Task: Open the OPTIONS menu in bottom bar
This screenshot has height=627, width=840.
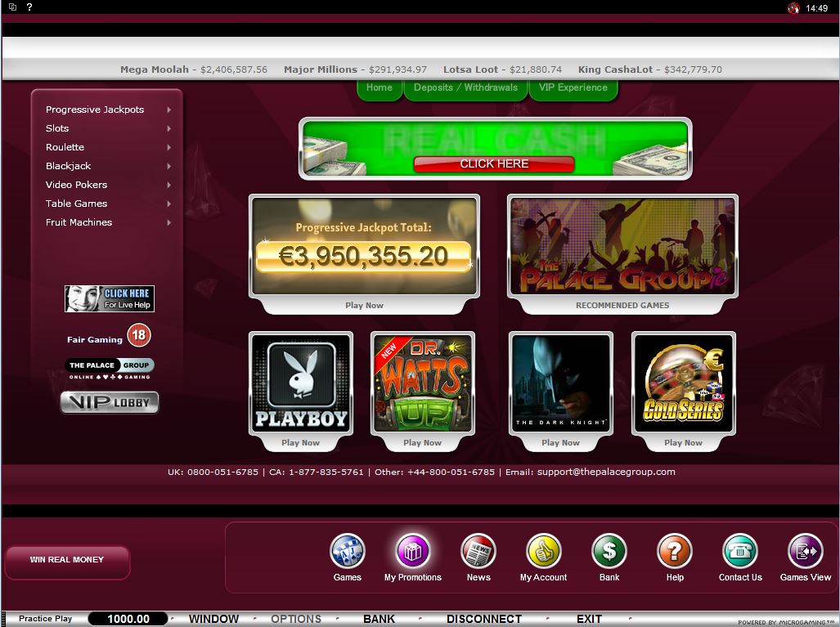Action: point(296,619)
